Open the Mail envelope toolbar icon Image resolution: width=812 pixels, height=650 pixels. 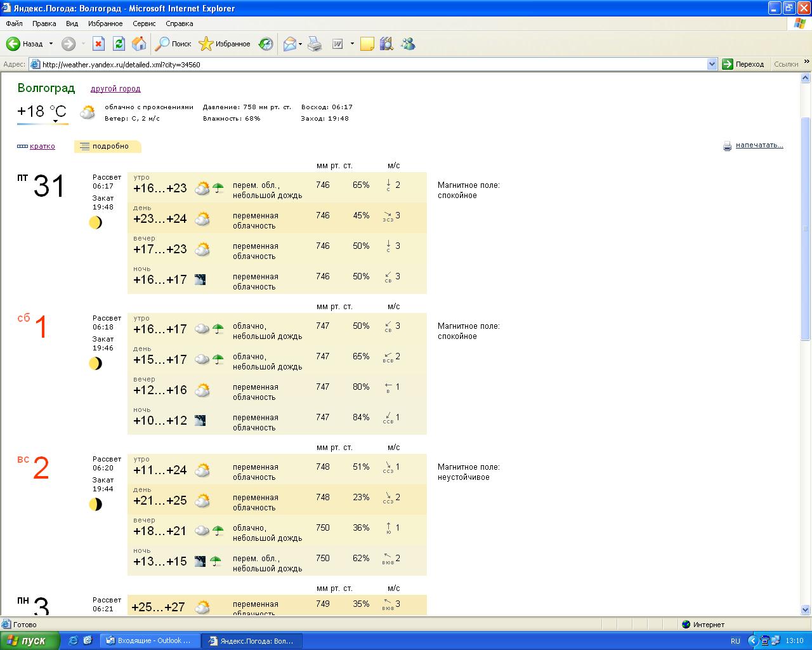(x=289, y=44)
